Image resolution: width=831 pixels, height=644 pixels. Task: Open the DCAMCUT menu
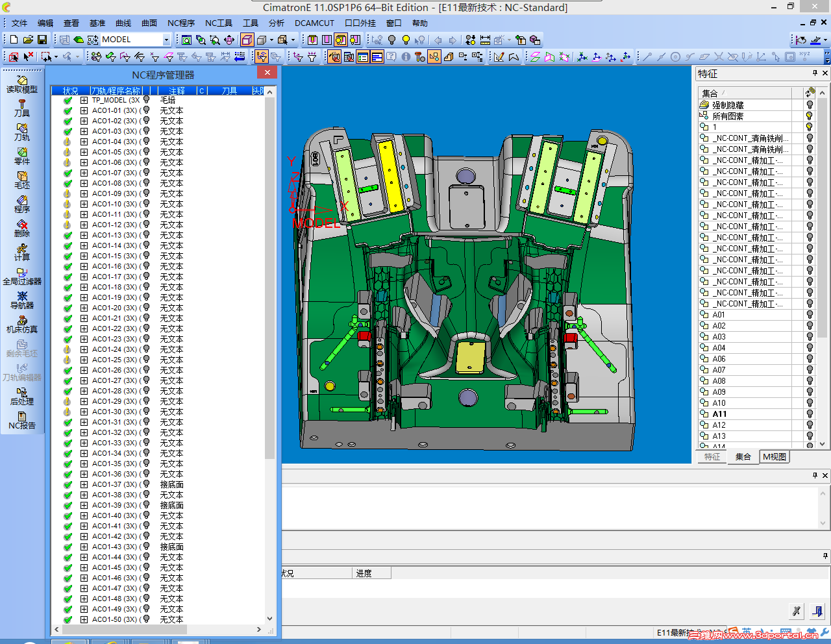[x=314, y=23]
